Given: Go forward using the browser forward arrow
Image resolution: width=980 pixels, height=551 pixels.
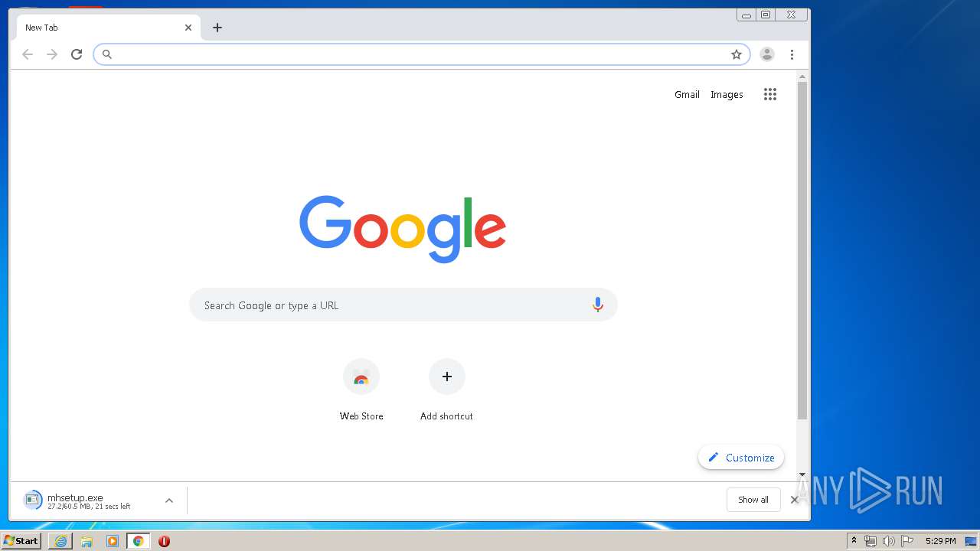Looking at the screenshot, I should (52, 54).
